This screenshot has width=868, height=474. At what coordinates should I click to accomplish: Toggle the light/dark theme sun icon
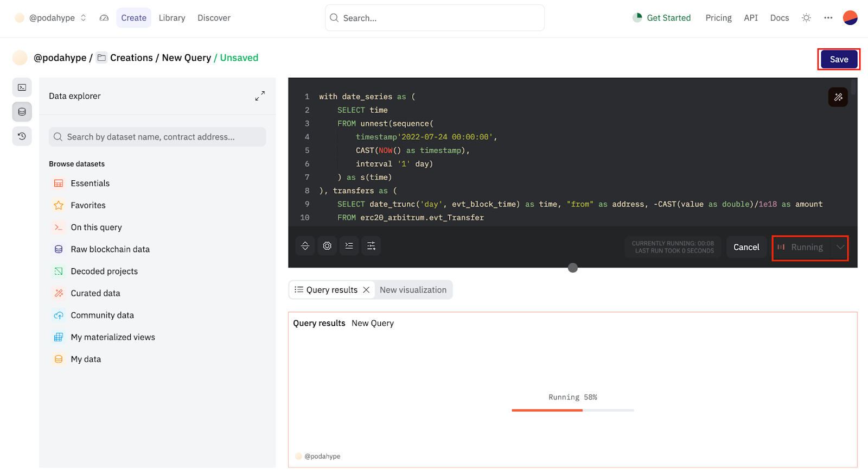tap(806, 18)
